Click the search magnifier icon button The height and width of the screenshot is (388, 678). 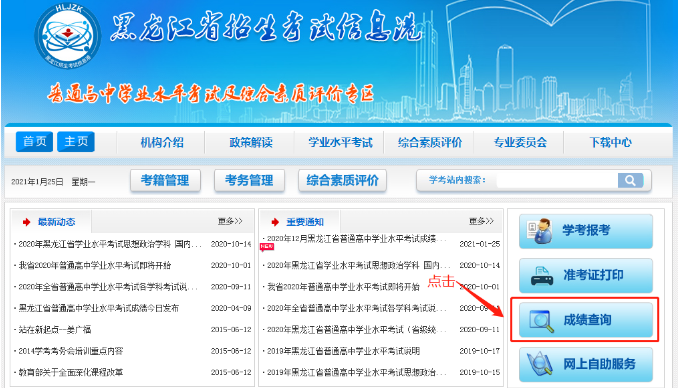630,180
